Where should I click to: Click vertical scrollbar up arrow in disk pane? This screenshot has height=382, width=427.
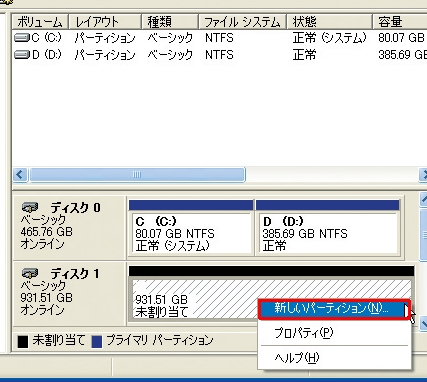(x=423, y=199)
